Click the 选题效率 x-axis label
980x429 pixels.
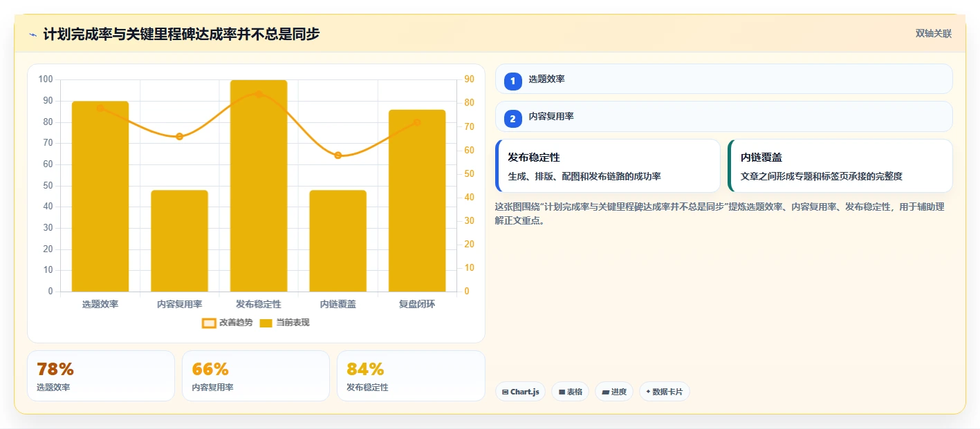100,304
